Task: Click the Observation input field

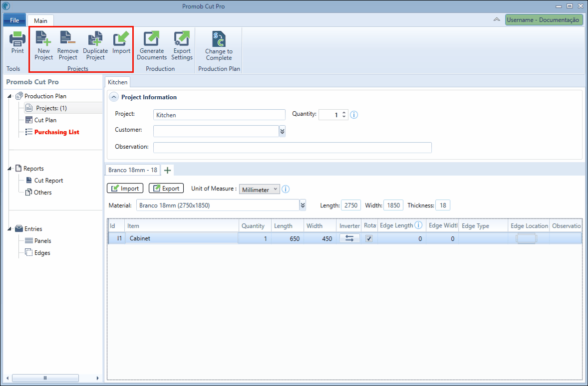Action: (x=293, y=147)
